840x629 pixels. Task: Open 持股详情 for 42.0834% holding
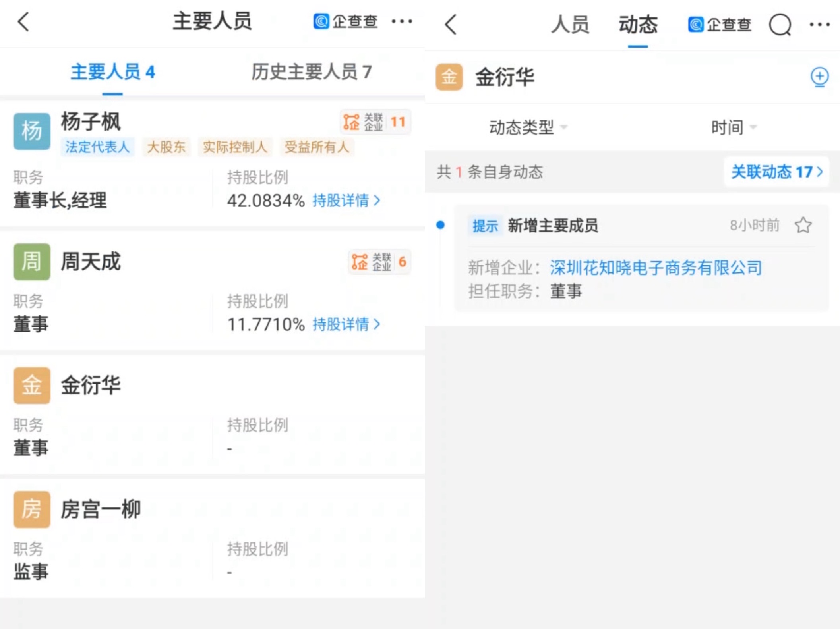pos(346,201)
